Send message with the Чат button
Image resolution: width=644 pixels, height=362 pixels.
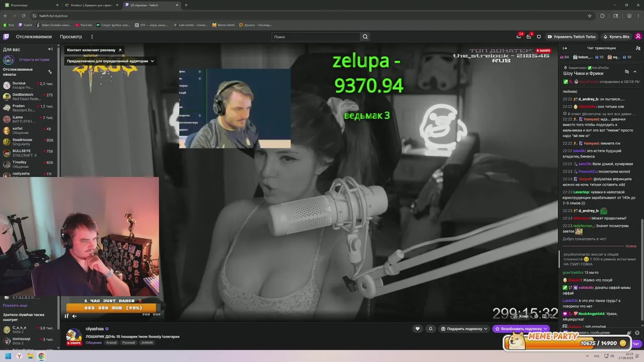coord(635,344)
